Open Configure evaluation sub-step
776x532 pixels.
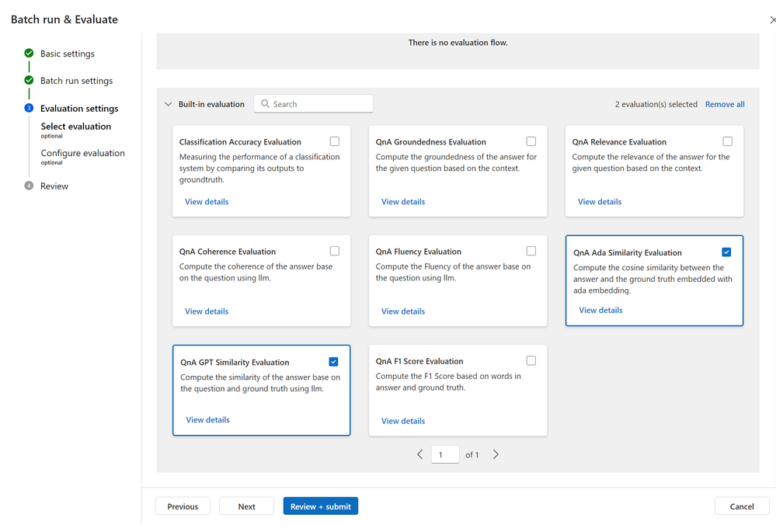[82, 153]
